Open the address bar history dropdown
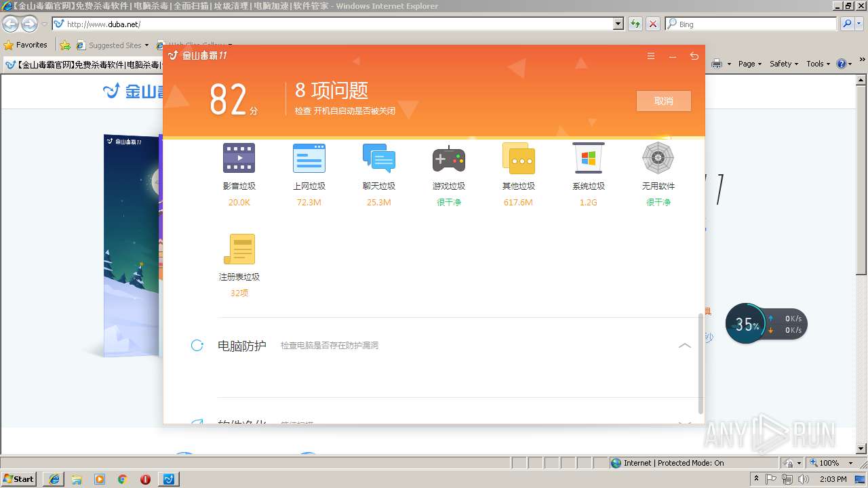This screenshot has height=488, width=868. [x=618, y=24]
